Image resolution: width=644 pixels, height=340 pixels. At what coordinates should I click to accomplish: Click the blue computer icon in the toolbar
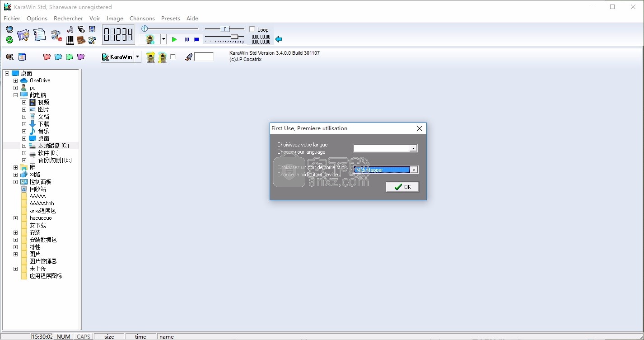point(9,29)
